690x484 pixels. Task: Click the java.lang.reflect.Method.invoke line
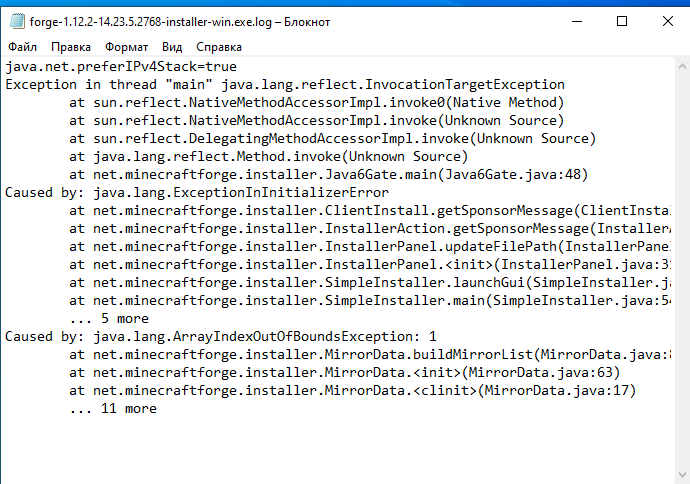(x=268, y=157)
